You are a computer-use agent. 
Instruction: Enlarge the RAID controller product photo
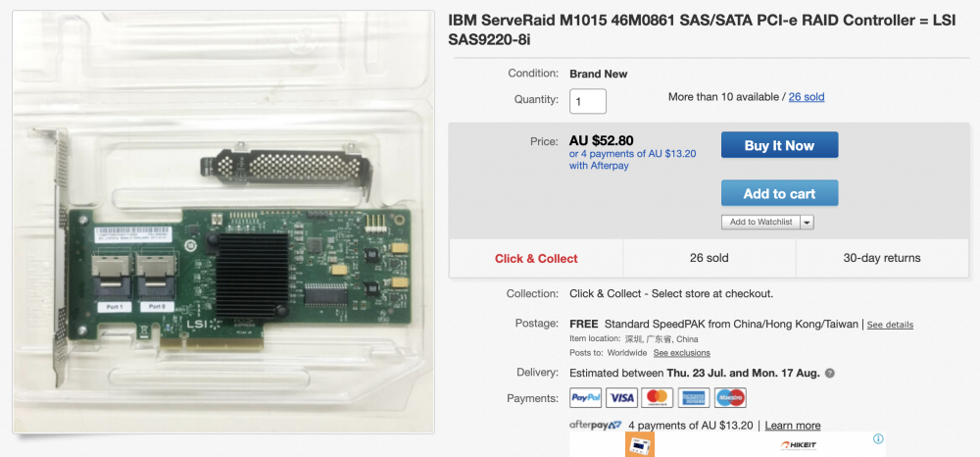223,222
